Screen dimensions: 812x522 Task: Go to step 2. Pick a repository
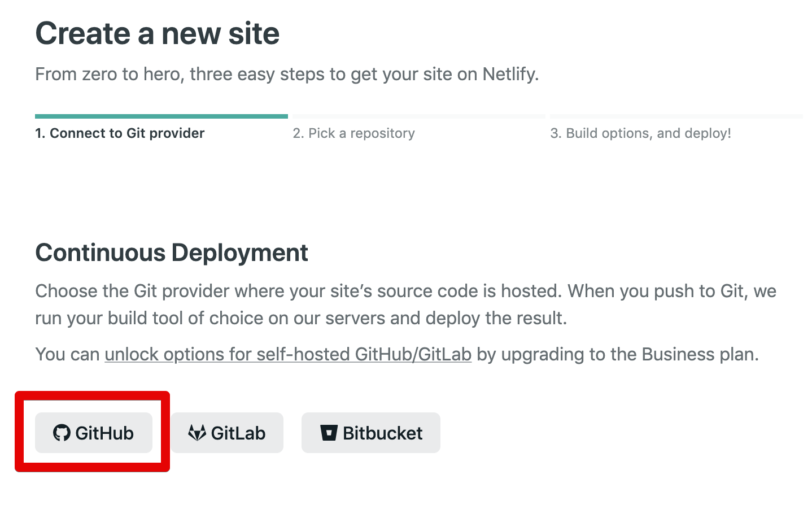tap(353, 133)
